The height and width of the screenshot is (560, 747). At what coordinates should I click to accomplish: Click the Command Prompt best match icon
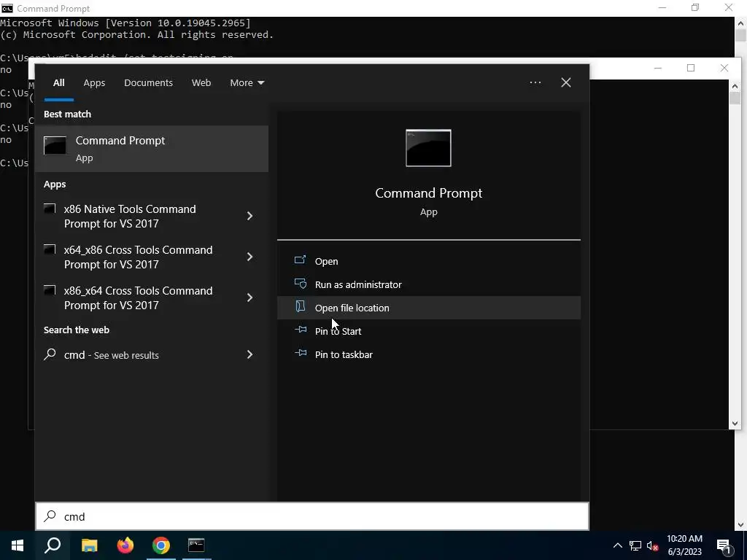pos(55,145)
